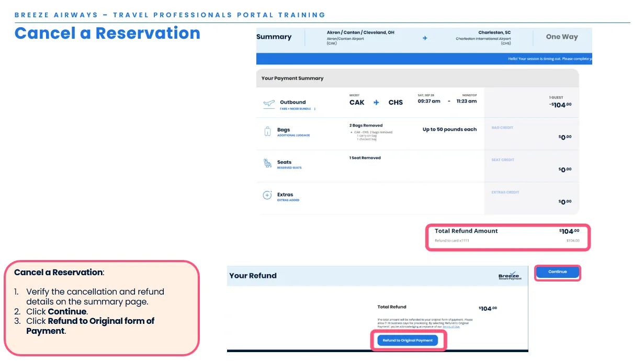Viewport: 644px width, 361px height.
Task: Click the '1 Seat Removed' text
Action: 365,158
